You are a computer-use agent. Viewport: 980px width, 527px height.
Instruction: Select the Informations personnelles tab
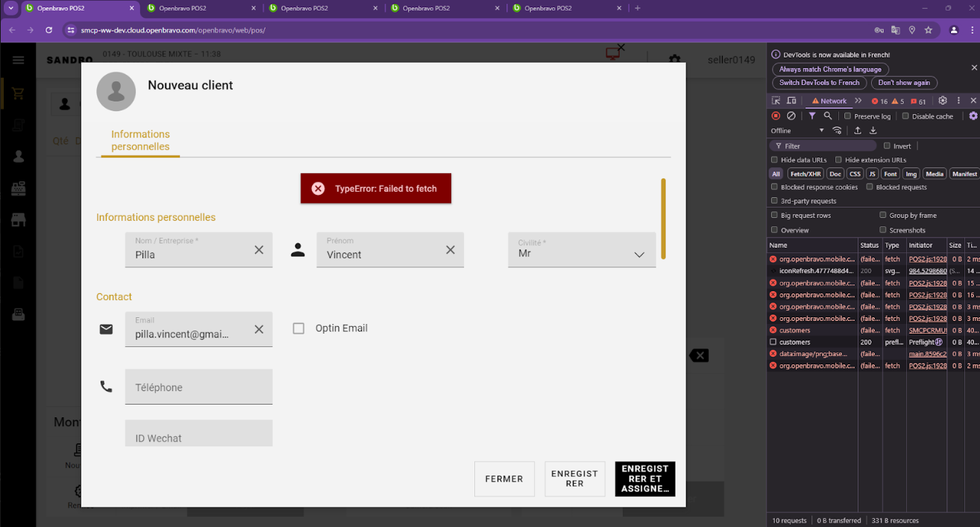pos(140,140)
